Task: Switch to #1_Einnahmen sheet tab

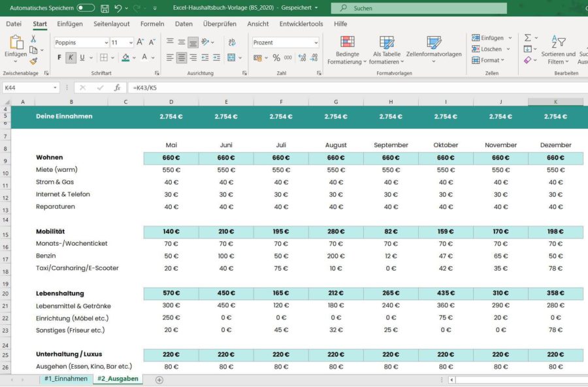Action: pyautogui.click(x=66, y=379)
